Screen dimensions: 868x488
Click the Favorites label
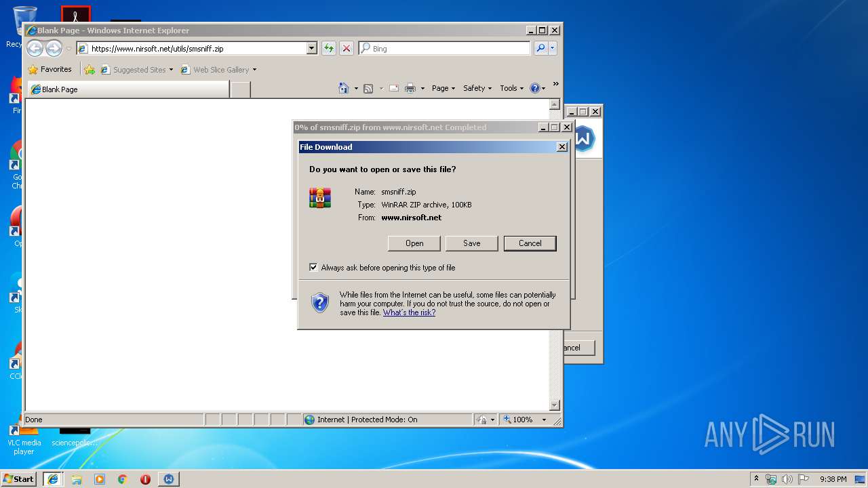(56, 69)
